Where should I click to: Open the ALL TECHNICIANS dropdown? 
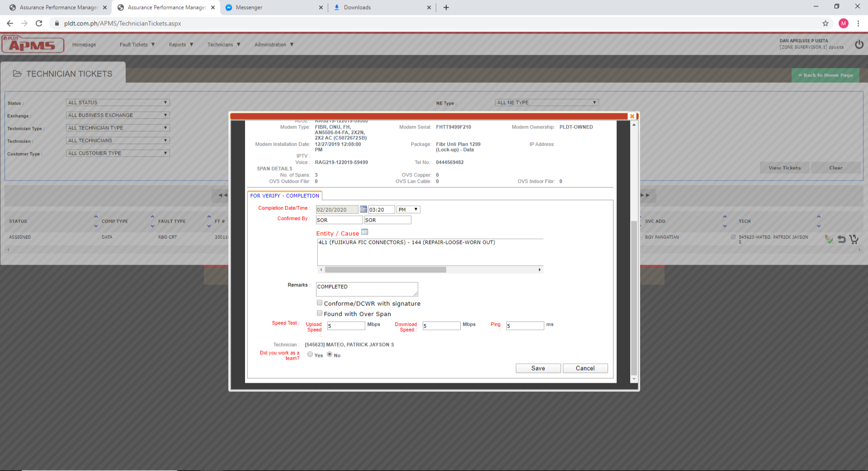point(118,141)
